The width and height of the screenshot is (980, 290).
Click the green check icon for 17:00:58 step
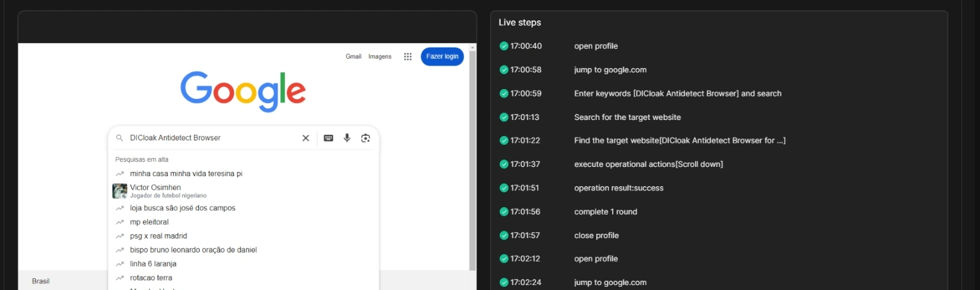[504, 69]
